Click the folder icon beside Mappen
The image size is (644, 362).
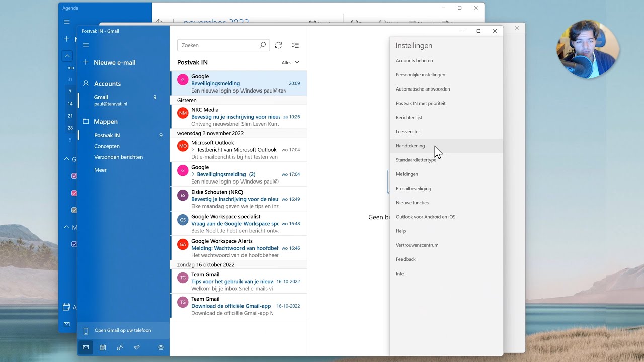(x=86, y=121)
